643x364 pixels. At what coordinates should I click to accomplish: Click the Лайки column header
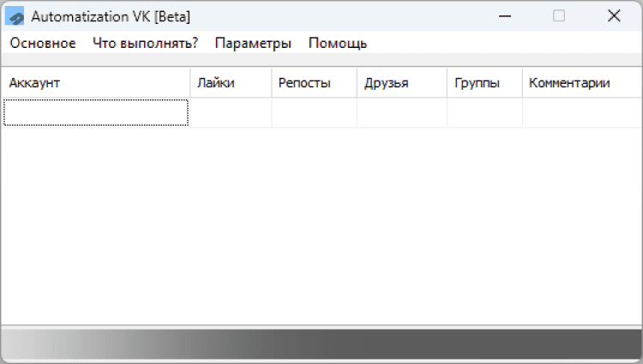(x=231, y=83)
